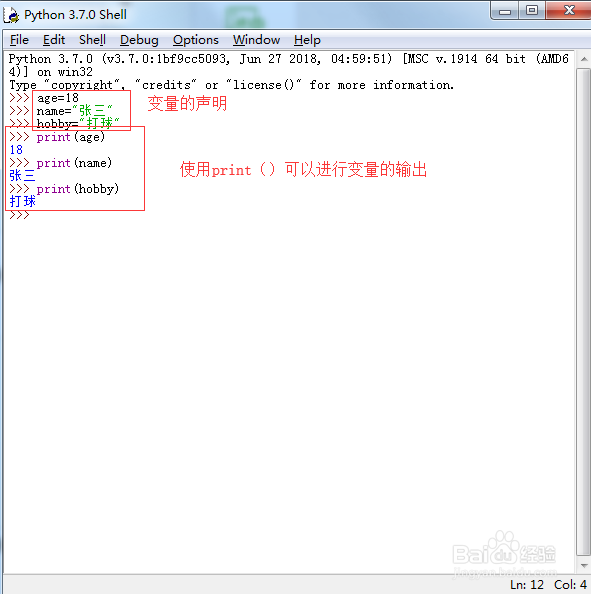Click the scrollbar down arrow
Screen dimensions: 591x594
(x=584, y=566)
